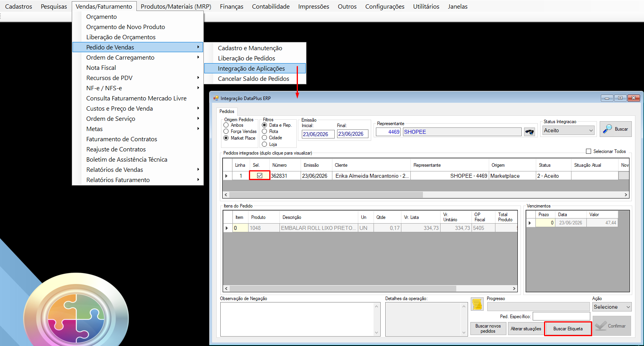Viewport: 644px width, 346px height.
Task: Choose Data e Rep. filter radio
Action: click(265, 125)
